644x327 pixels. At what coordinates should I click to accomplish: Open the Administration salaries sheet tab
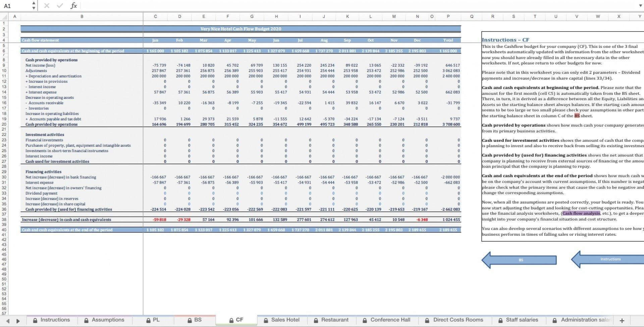[582, 320]
